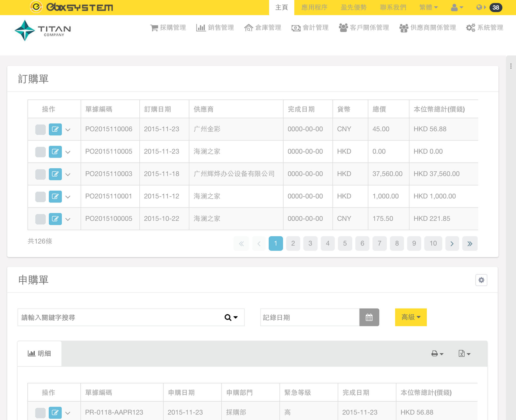Open the print options dropdown
516x420 pixels.
tap(437, 354)
